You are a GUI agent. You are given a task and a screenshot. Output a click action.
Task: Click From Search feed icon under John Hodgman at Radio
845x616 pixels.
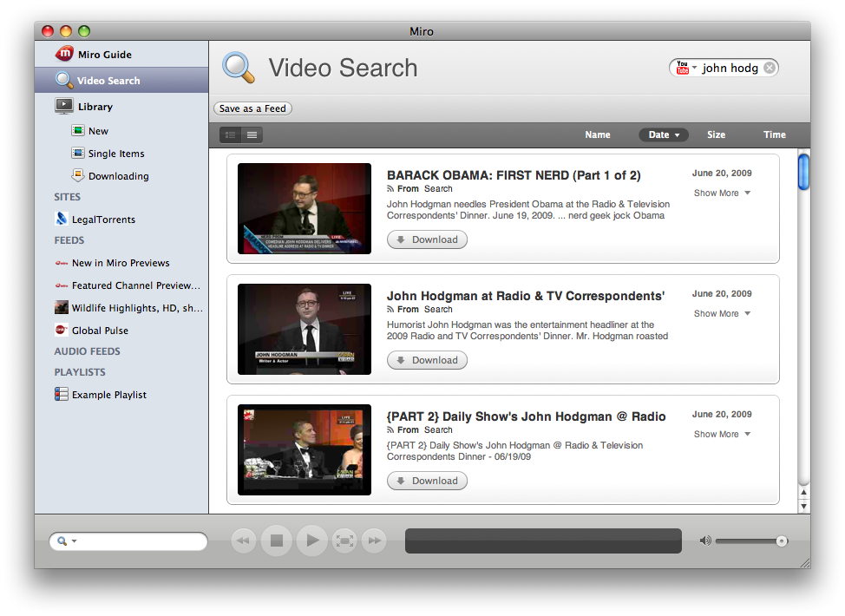coord(390,310)
